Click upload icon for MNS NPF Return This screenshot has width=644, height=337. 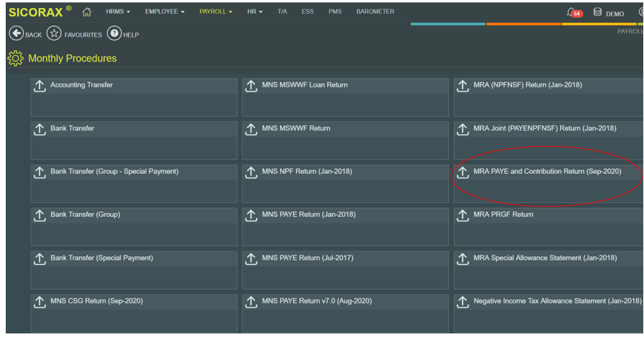251,172
